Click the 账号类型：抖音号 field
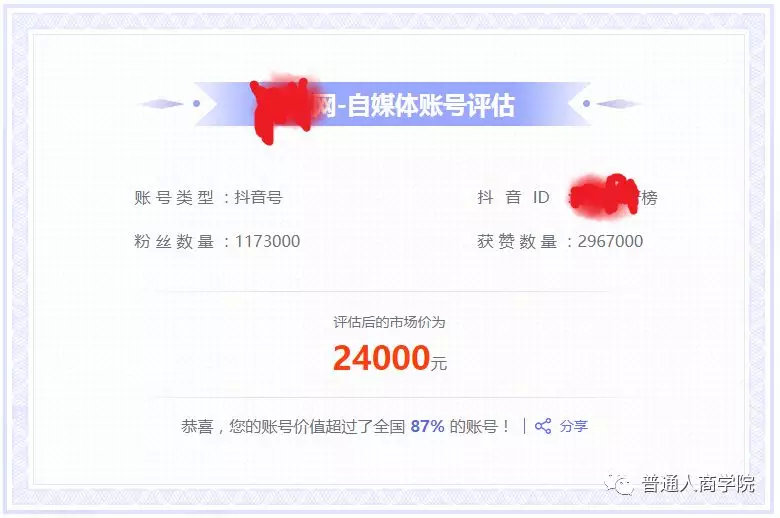This screenshot has width=780, height=518. [x=208, y=198]
